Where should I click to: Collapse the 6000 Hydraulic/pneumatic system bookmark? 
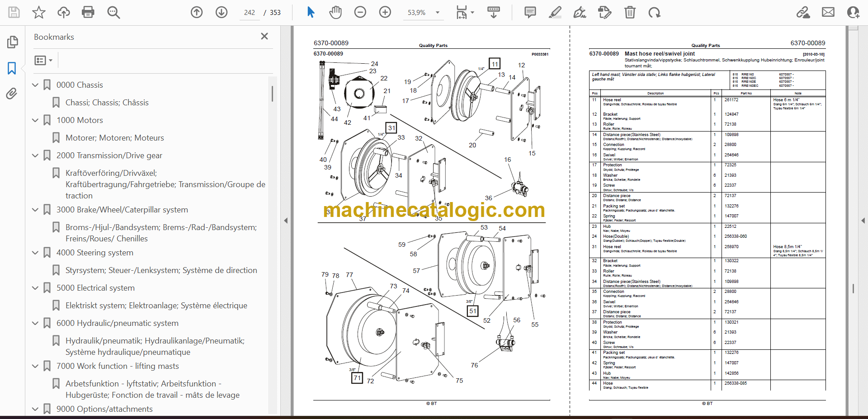35,323
